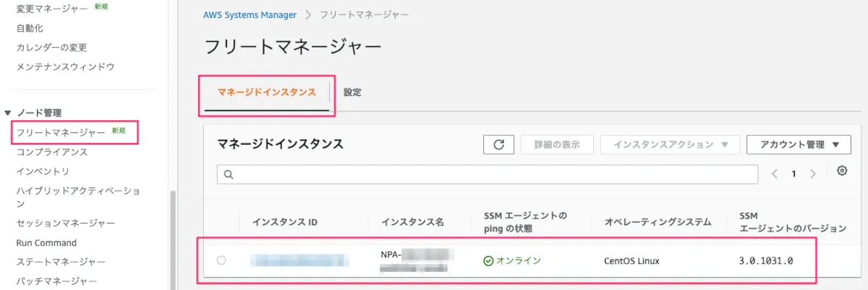Click the refresh icon button

498,145
